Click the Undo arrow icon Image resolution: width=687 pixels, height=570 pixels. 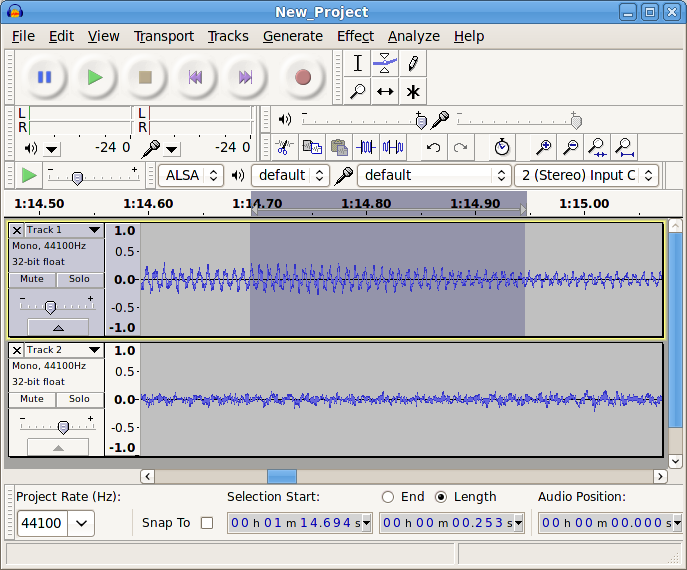tap(433, 147)
